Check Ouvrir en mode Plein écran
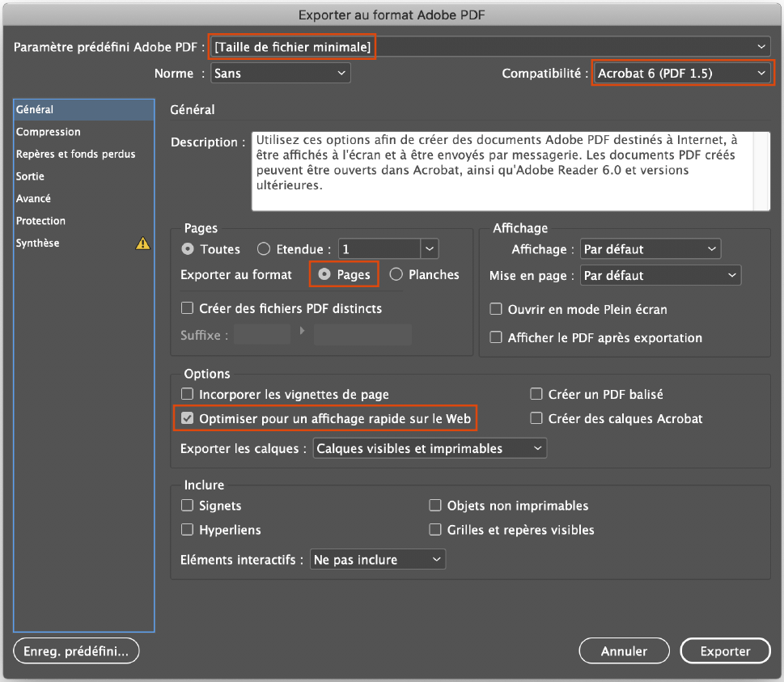Viewport: 784px width, 682px height. point(495,309)
